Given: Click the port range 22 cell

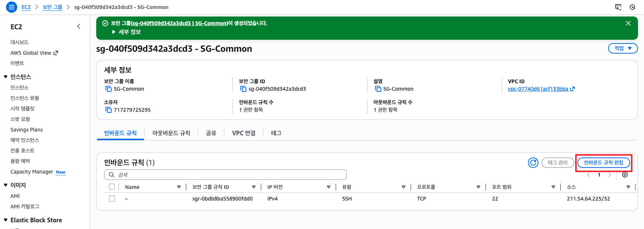Looking at the screenshot, I should (495, 199).
